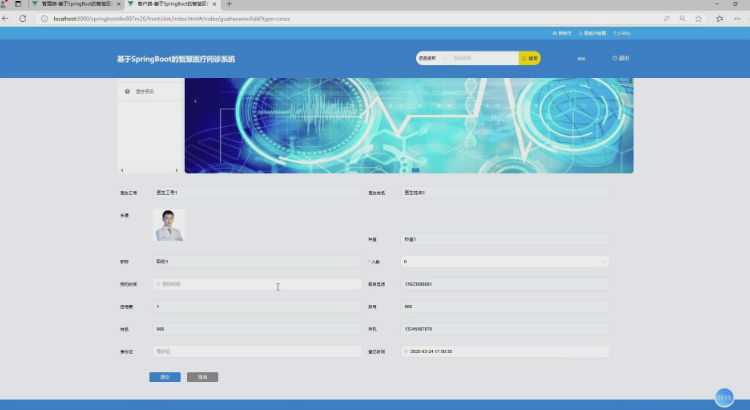Close the active front-end browser tab

coord(214,4)
